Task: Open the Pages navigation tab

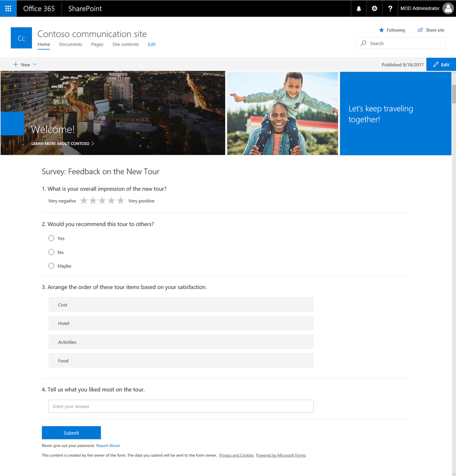Action: 97,44
